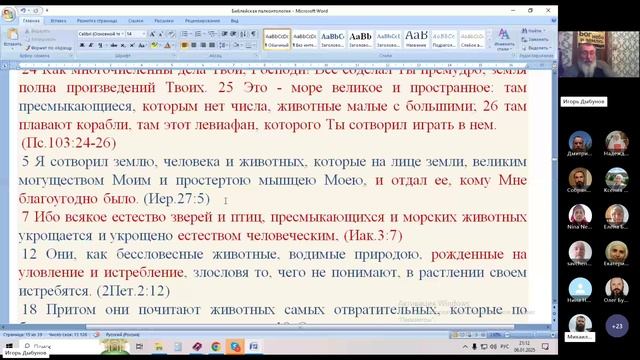
Task: Toggle subscript formatting
Action: click(x=123, y=45)
